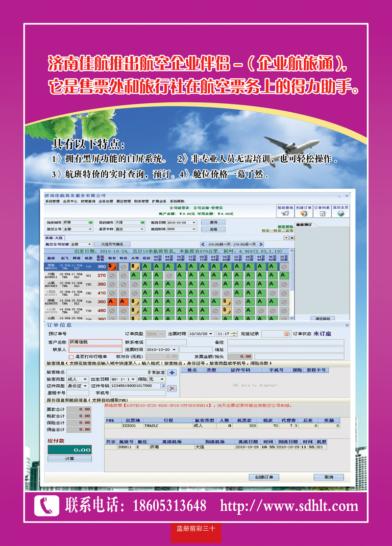The width and height of the screenshot is (392, 546).
Task: Click the previous-day arrow icon near 前一天
Action: pyautogui.click(x=203, y=245)
